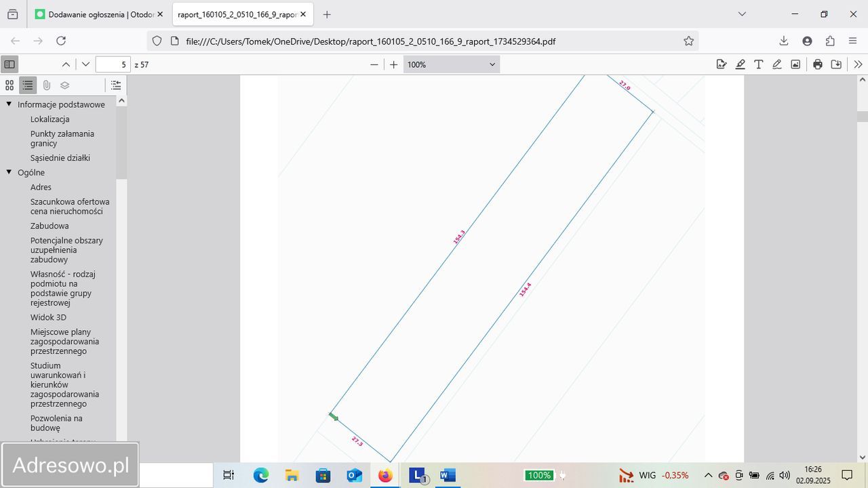This screenshot has height=488, width=868.
Task: Open Pozwolenia na budowę outline entry
Action: click(x=56, y=423)
